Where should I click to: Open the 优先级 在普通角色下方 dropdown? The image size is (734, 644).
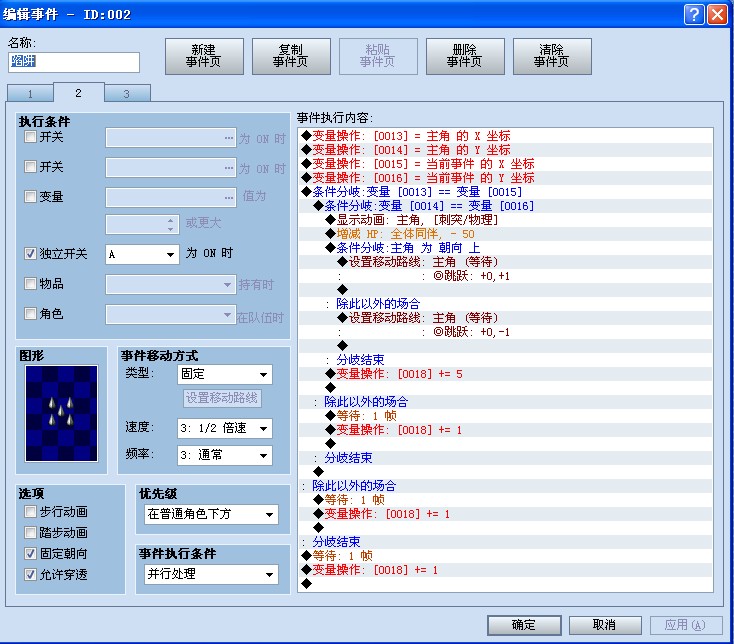point(211,514)
